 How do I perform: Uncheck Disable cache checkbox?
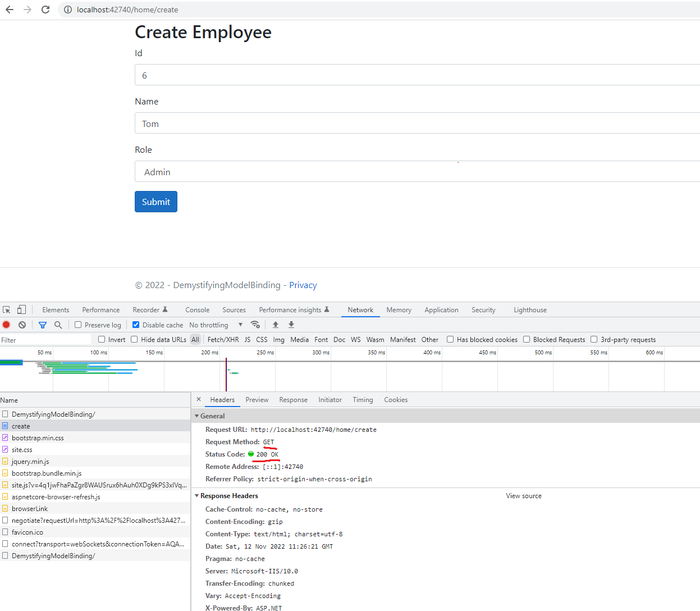pos(136,325)
